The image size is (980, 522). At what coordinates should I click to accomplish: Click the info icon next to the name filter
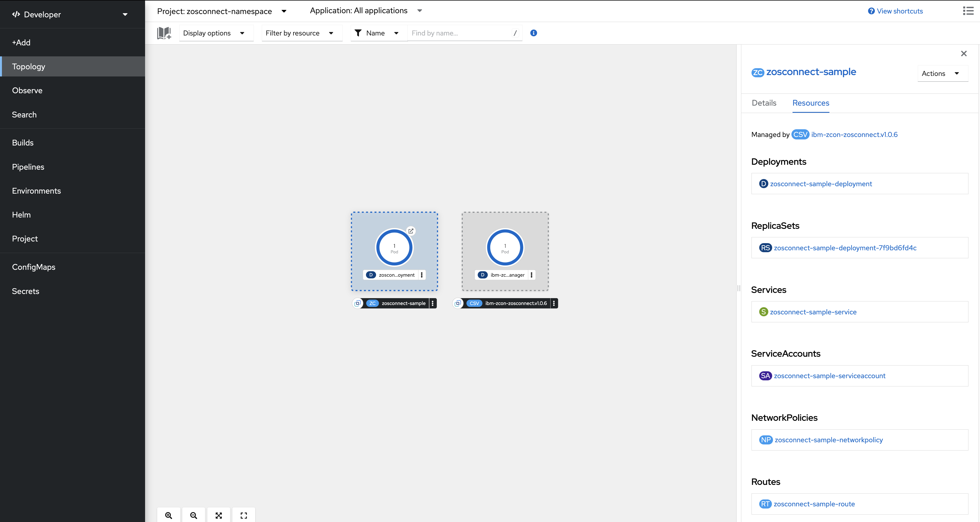[533, 33]
